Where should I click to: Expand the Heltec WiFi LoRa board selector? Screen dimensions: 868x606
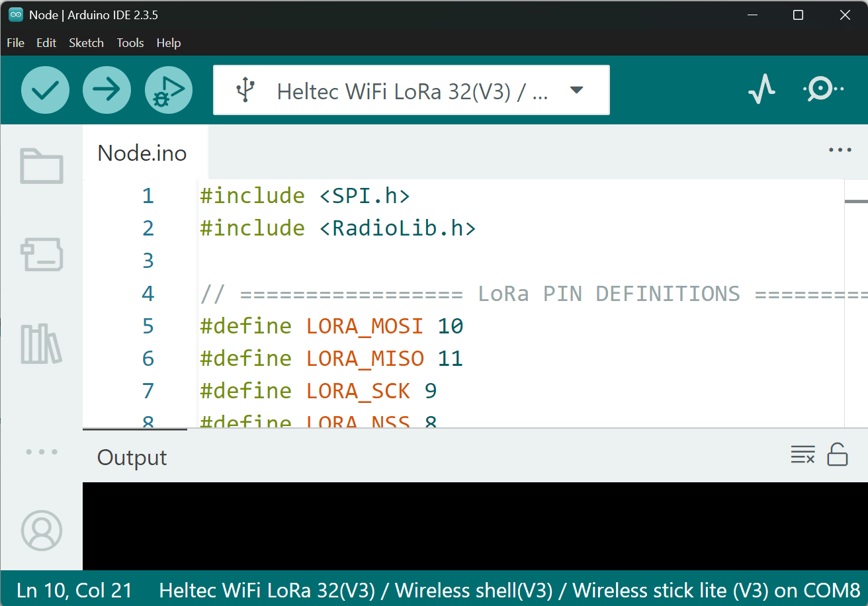411,90
